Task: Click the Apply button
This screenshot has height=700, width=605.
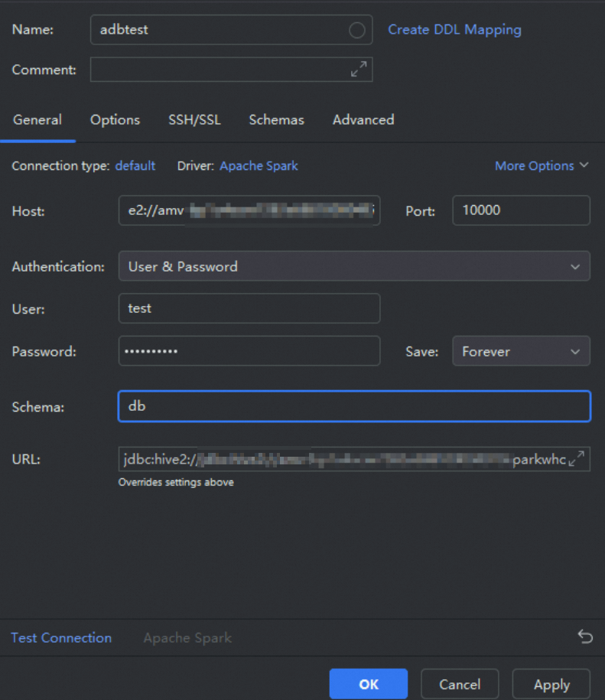Action: 551,684
